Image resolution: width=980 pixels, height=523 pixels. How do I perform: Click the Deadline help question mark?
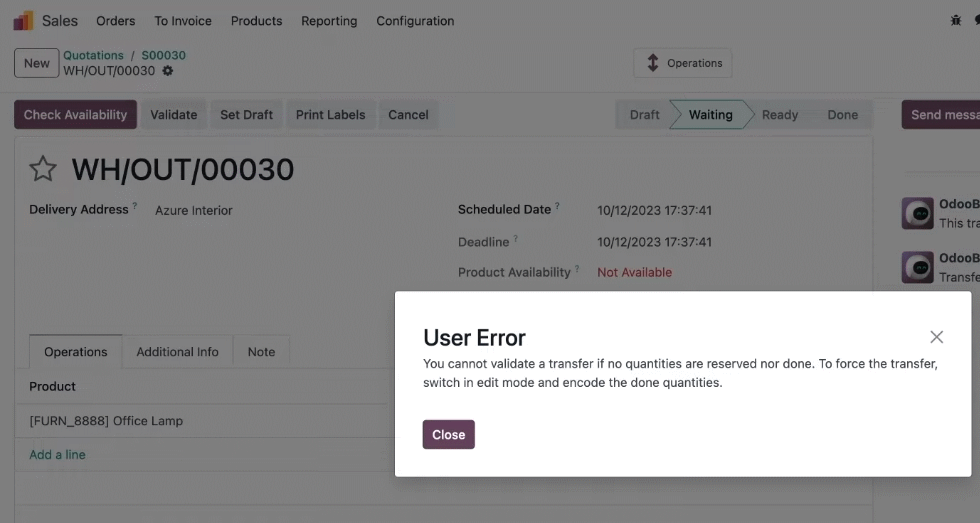(x=516, y=238)
